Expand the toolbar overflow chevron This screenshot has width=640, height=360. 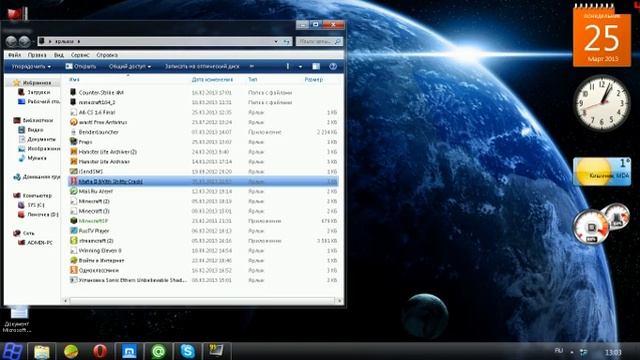point(252,66)
